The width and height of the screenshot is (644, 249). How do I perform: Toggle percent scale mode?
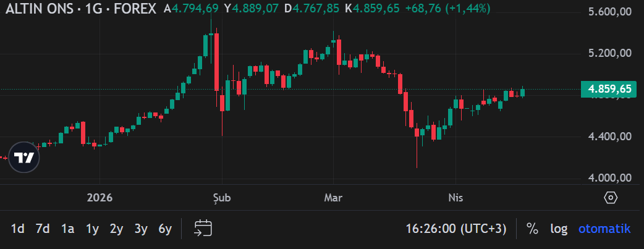click(x=532, y=229)
